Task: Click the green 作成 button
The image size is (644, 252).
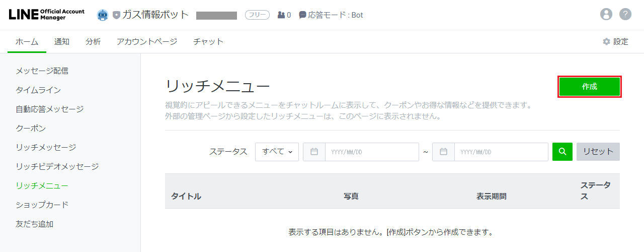Action: 590,87
